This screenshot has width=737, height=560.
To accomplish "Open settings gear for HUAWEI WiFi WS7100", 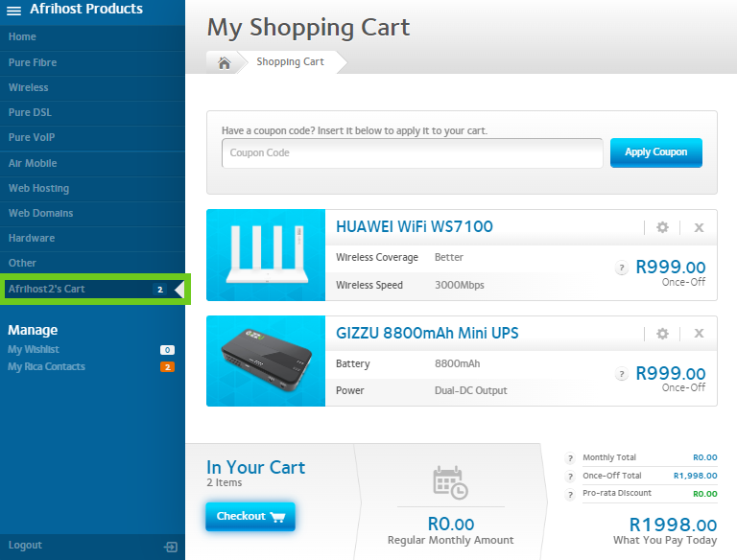I will (x=662, y=227).
